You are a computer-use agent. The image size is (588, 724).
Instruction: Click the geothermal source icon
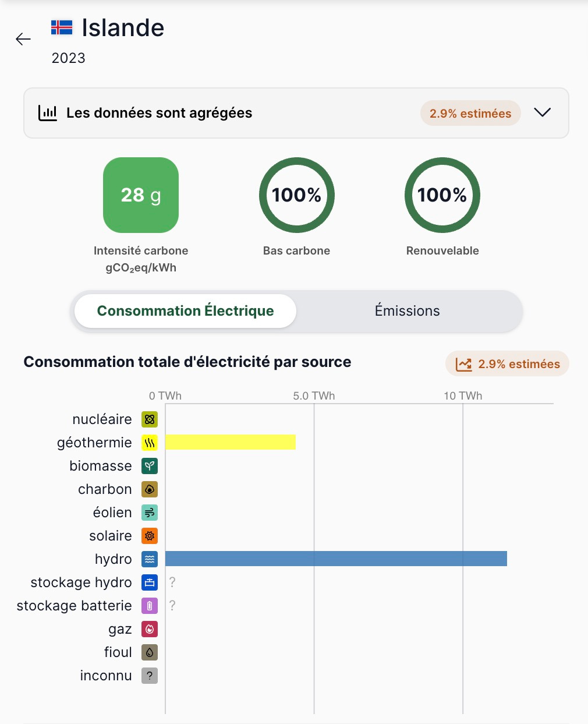[x=150, y=443]
